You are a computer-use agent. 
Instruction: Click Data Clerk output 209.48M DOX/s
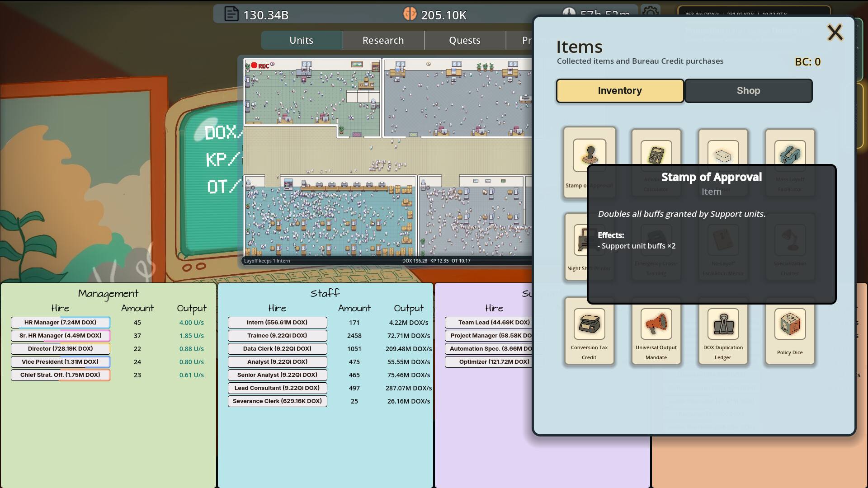(x=409, y=349)
